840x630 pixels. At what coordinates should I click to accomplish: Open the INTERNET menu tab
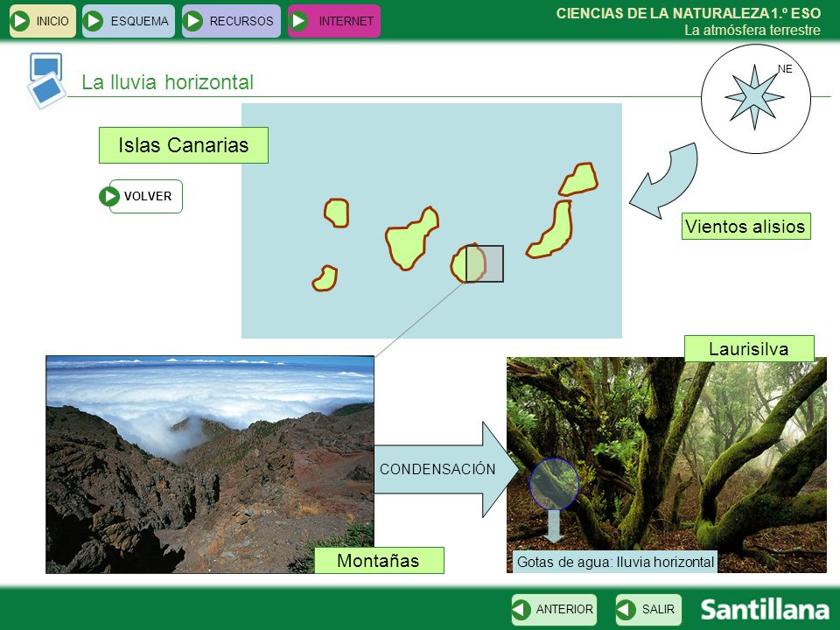333,21
